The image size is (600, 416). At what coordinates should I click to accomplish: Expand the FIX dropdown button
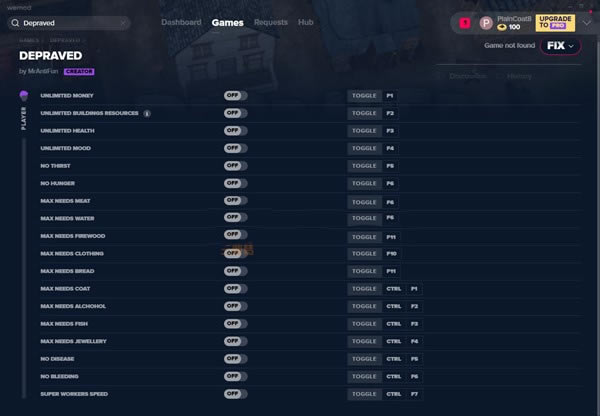coord(560,46)
